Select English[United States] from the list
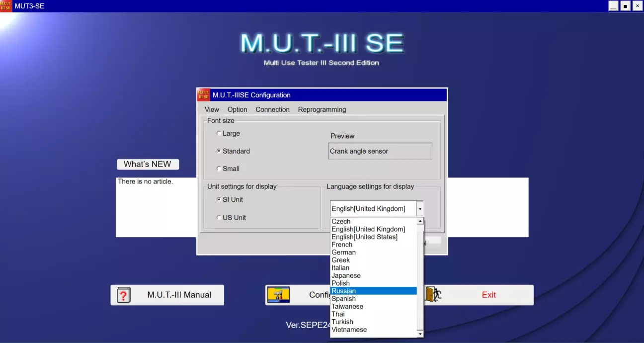This screenshot has width=644, height=343. click(364, 237)
